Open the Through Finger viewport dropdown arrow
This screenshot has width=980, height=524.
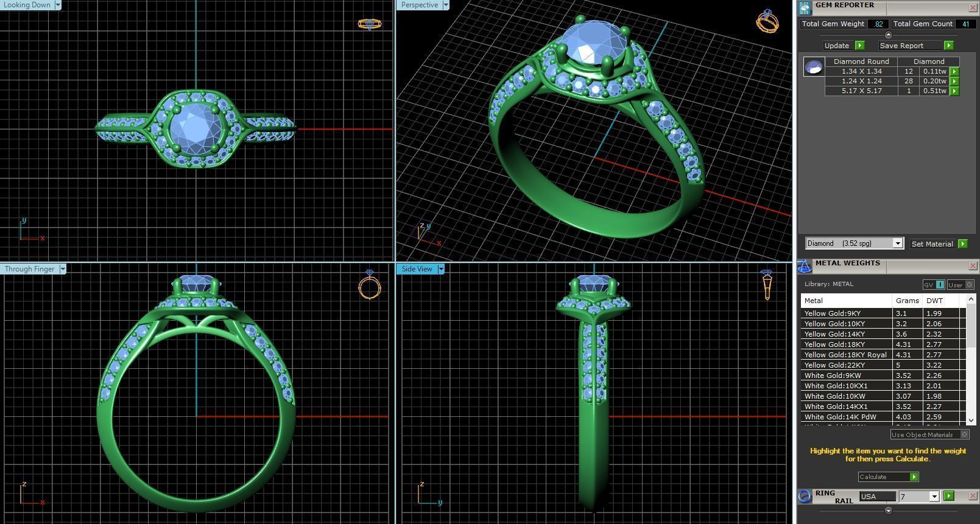pyautogui.click(x=62, y=269)
